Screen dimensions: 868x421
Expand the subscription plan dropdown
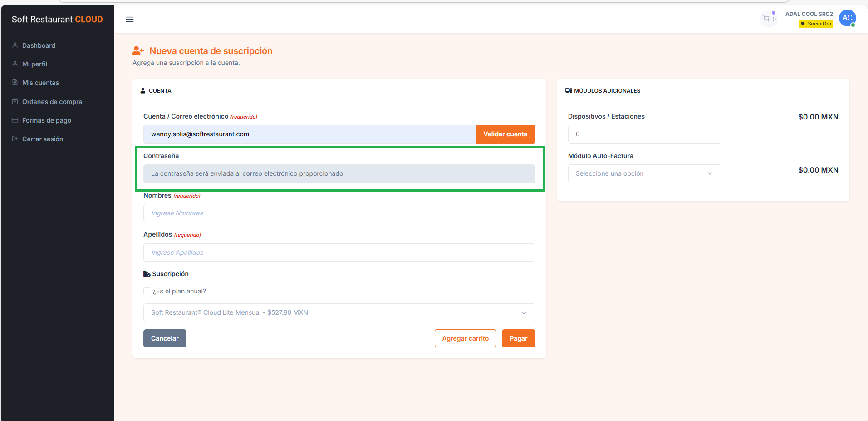[x=339, y=312]
